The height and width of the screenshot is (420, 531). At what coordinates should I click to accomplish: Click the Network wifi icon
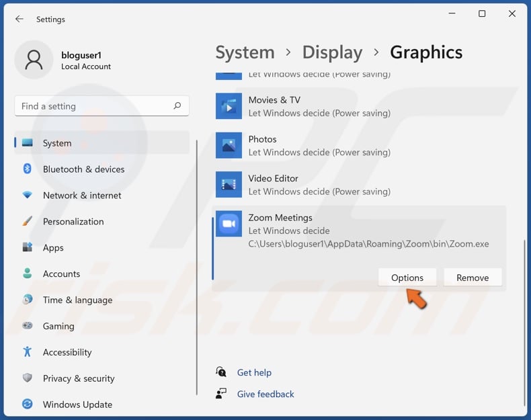tap(27, 195)
